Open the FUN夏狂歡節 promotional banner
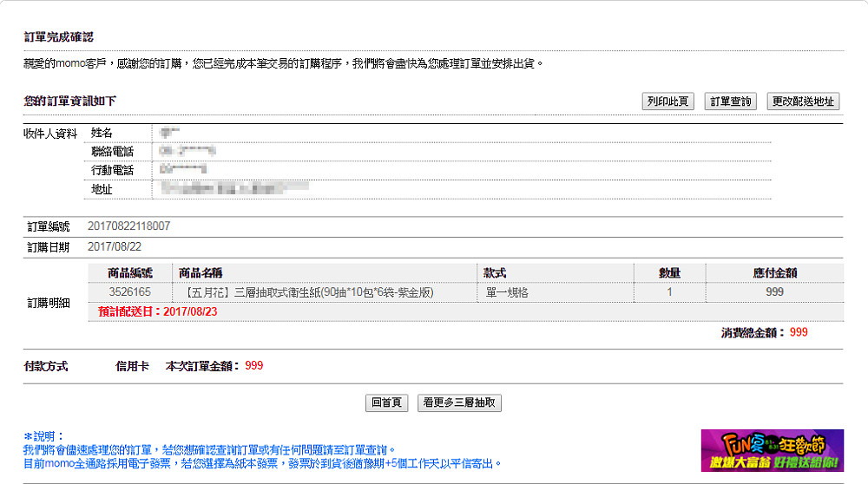Viewport: 868px width, 484px height. tap(773, 450)
